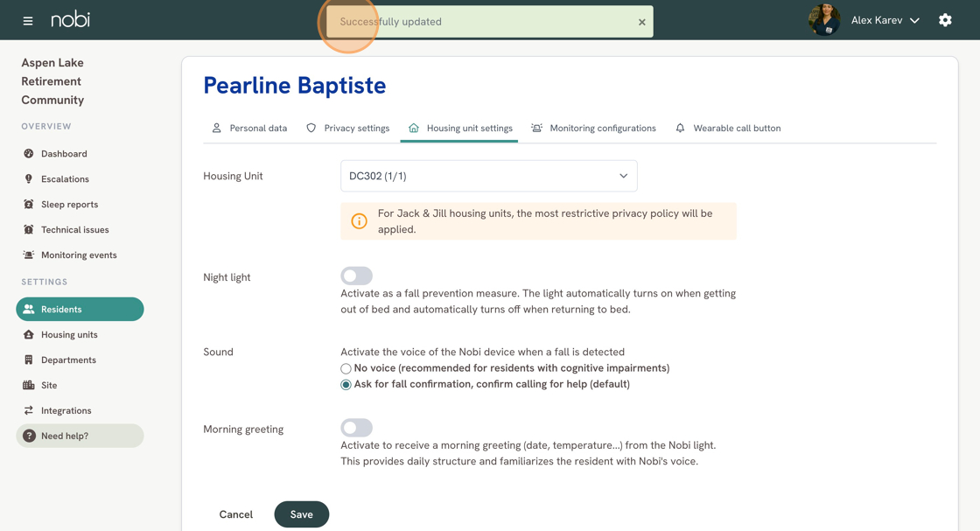
Task: Click the Monitoring events siren icon
Action: coord(28,255)
